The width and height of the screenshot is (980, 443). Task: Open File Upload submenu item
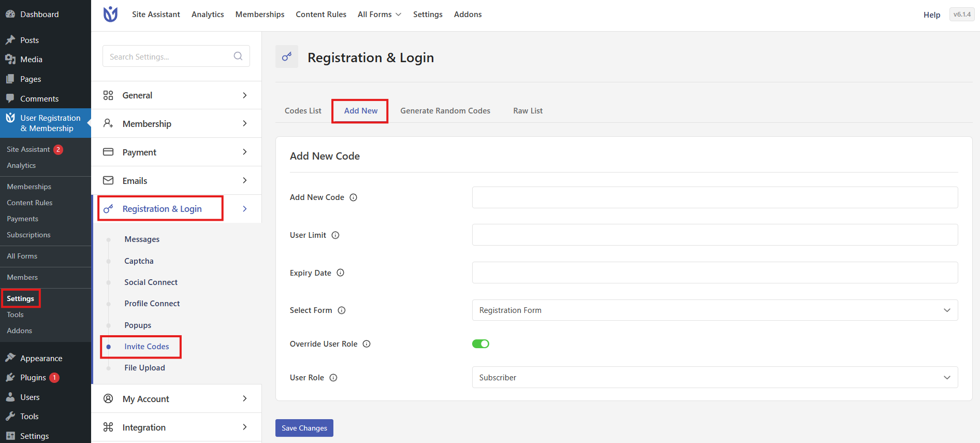[144, 368]
